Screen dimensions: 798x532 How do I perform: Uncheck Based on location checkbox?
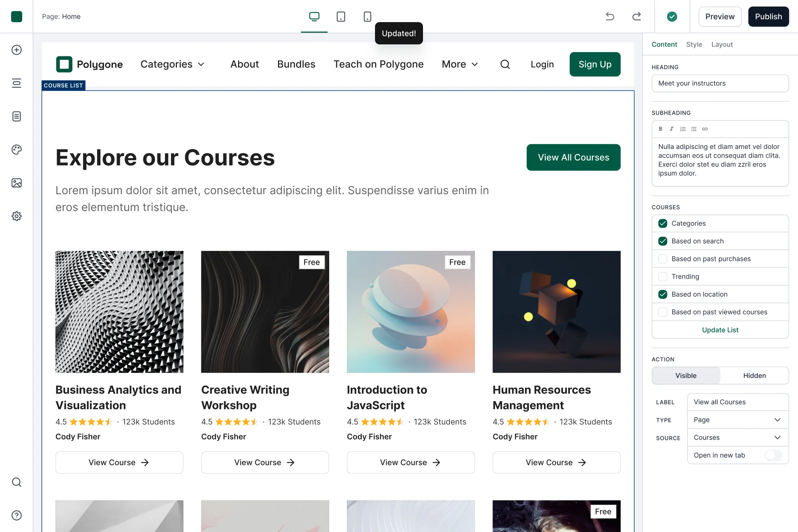coord(663,294)
